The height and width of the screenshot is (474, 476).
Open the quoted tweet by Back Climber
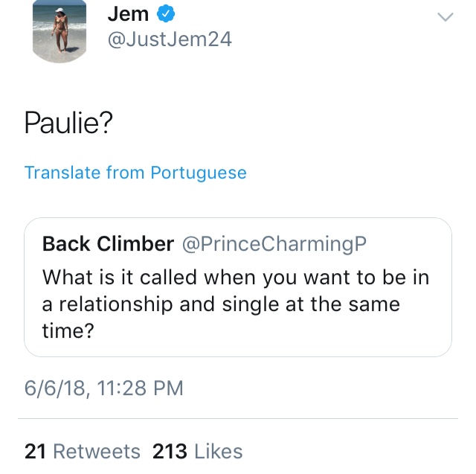tap(238, 287)
